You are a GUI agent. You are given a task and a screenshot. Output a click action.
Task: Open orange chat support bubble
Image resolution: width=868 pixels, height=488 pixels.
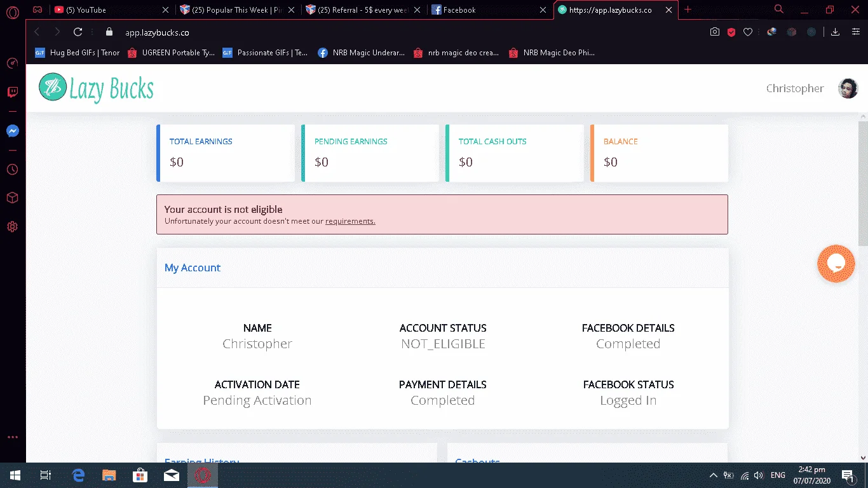tap(836, 263)
